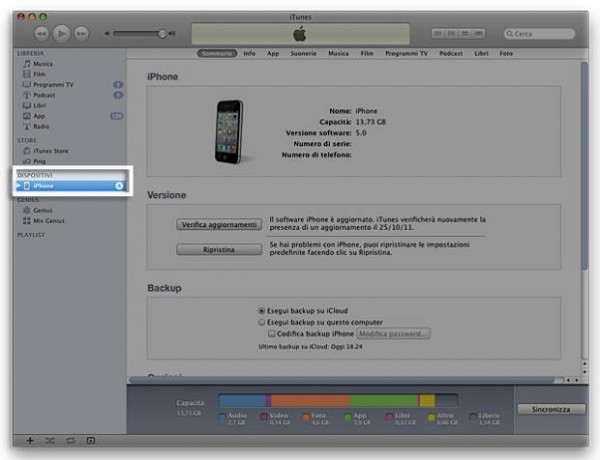Click the eject button next to iPhone
The height and width of the screenshot is (460, 600).
point(119,186)
